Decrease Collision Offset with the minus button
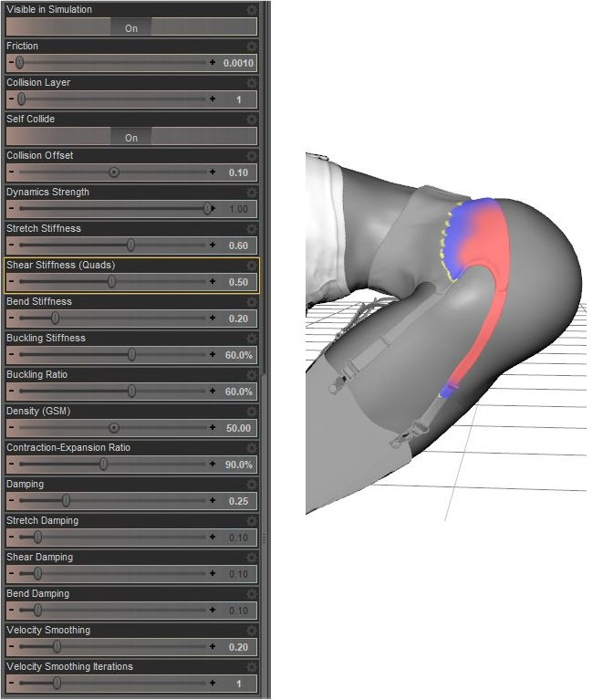603x700 pixels. 11,172
